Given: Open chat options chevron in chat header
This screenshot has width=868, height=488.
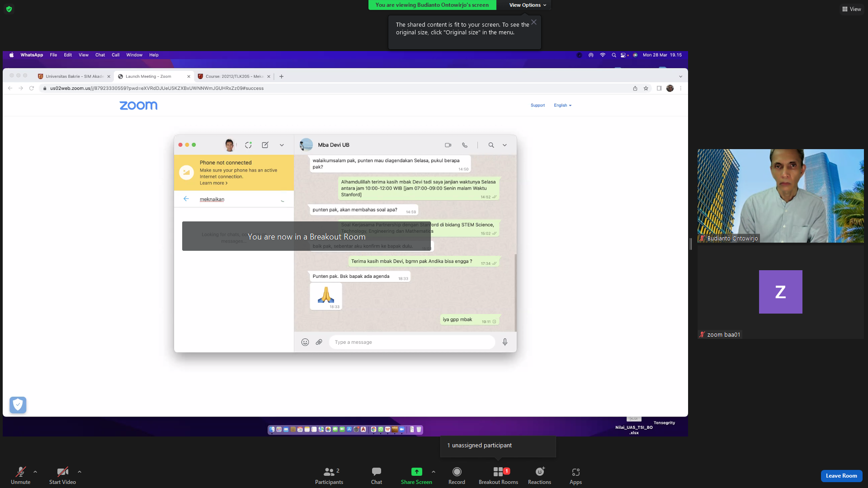Looking at the screenshot, I should [505, 145].
